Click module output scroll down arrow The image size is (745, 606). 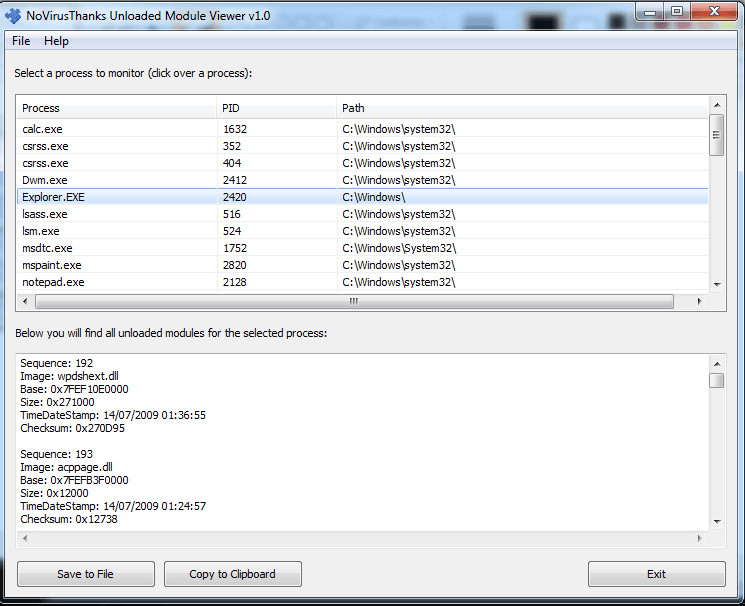coord(717,521)
